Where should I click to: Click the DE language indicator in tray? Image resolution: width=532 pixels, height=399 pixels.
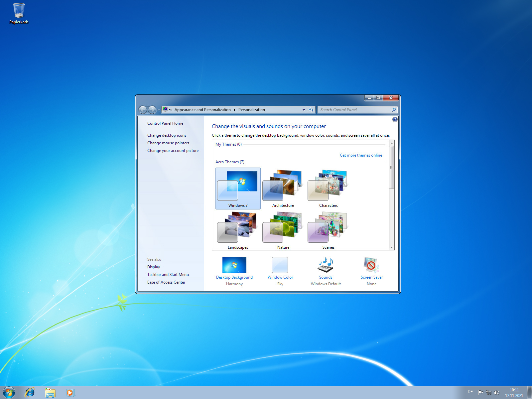tap(470, 392)
